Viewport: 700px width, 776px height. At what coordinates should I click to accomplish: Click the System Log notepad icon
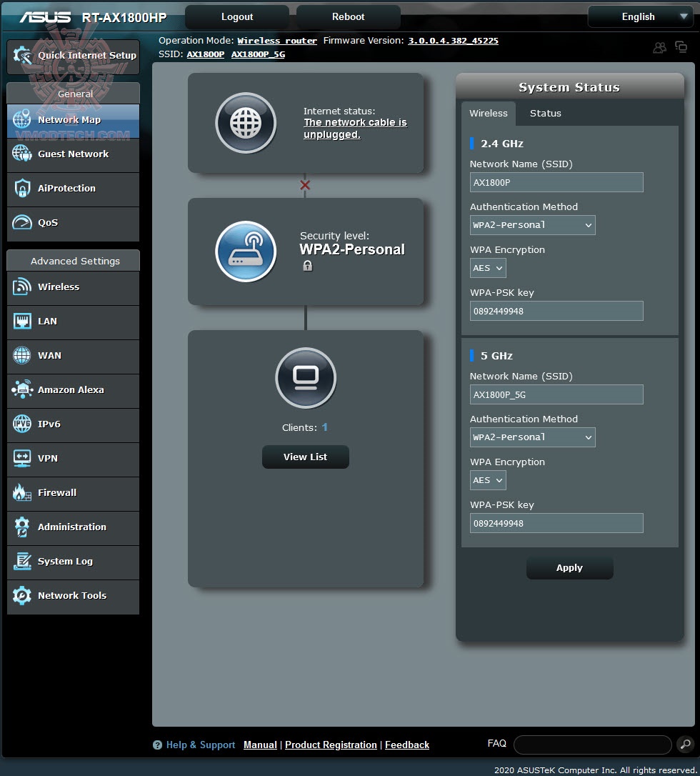[21, 561]
